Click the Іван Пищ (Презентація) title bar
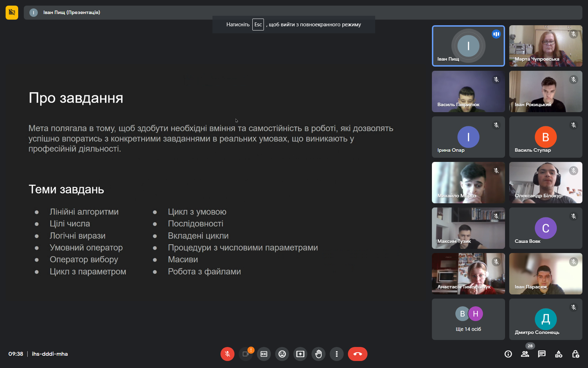This screenshot has width=588, height=368. (72, 13)
